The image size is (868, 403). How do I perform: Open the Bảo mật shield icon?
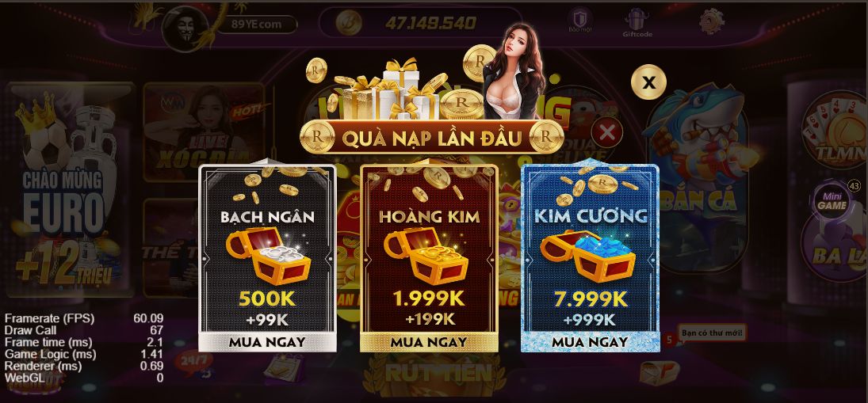pos(579,21)
